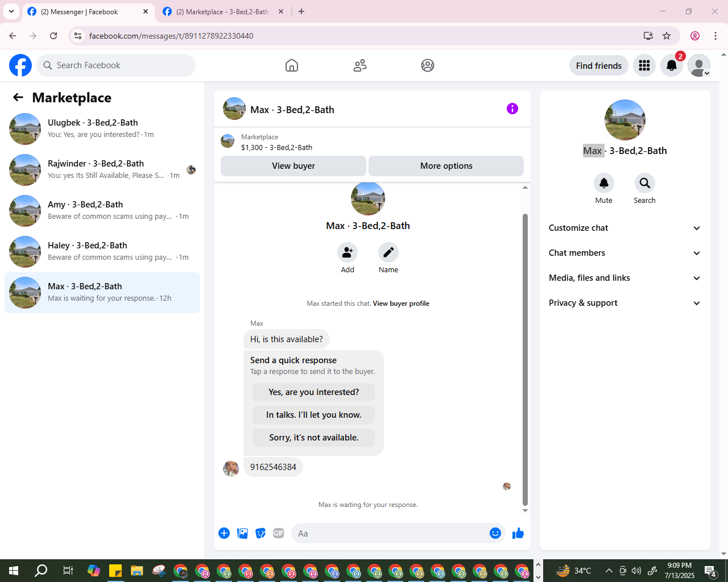Click the View buyer button
Screen dimensions: 728x582
tap(293, 166)
